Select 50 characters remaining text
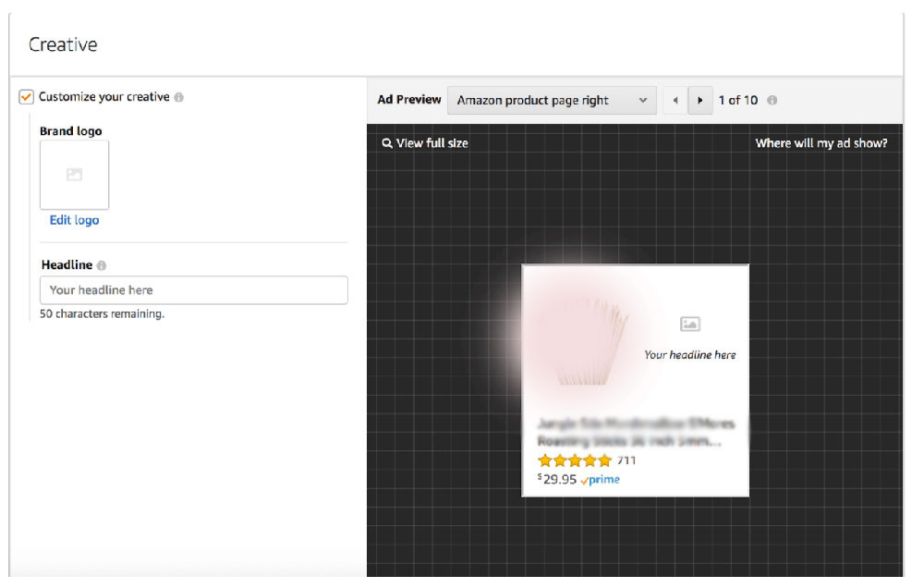Screen dimensions: 924x588 102,313
